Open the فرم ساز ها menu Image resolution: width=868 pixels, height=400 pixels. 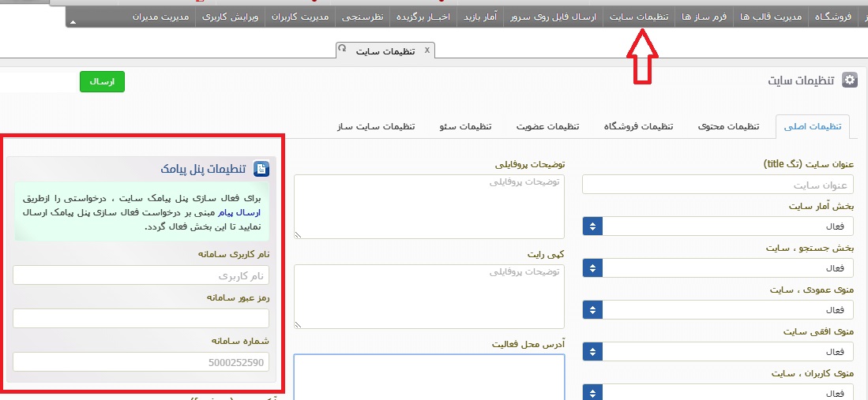tap(705, 17)
